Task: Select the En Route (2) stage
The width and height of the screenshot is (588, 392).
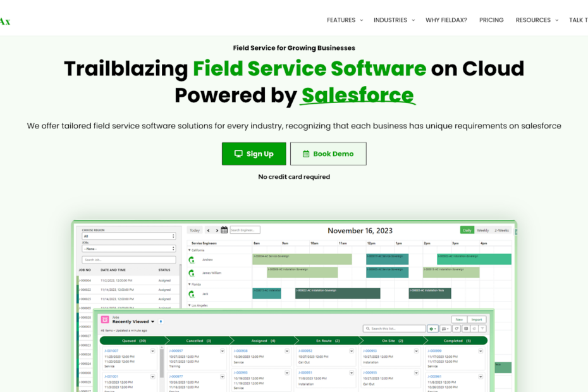Action: coord(328,341)
